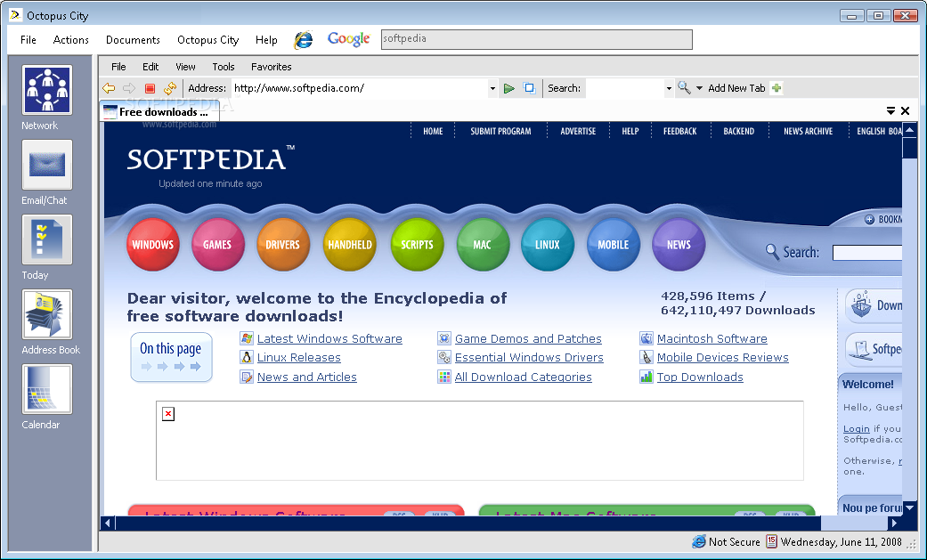
Task: Open the GAMES pink category ball
Action: [217, 244]
